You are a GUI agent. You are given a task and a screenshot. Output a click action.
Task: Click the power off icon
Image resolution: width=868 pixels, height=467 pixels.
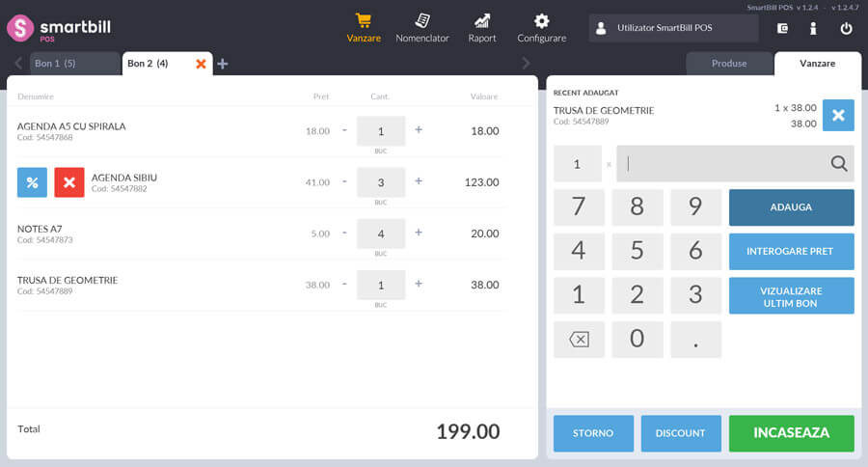(x=846, y=29)
